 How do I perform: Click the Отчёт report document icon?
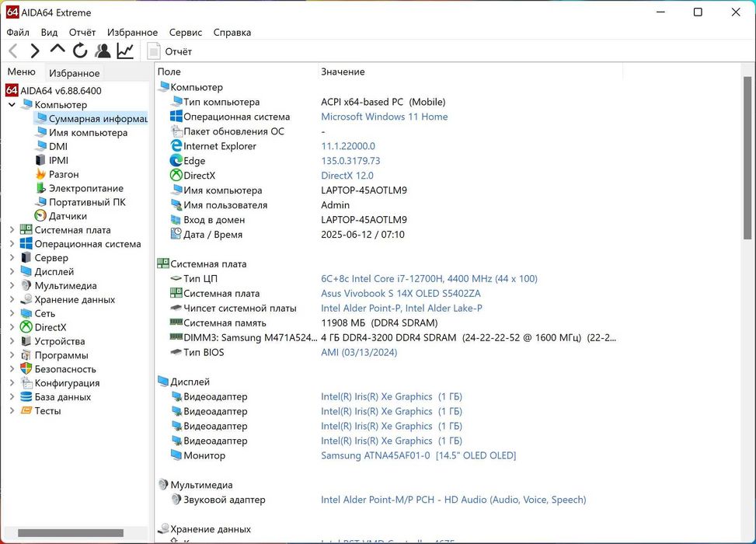153,51
